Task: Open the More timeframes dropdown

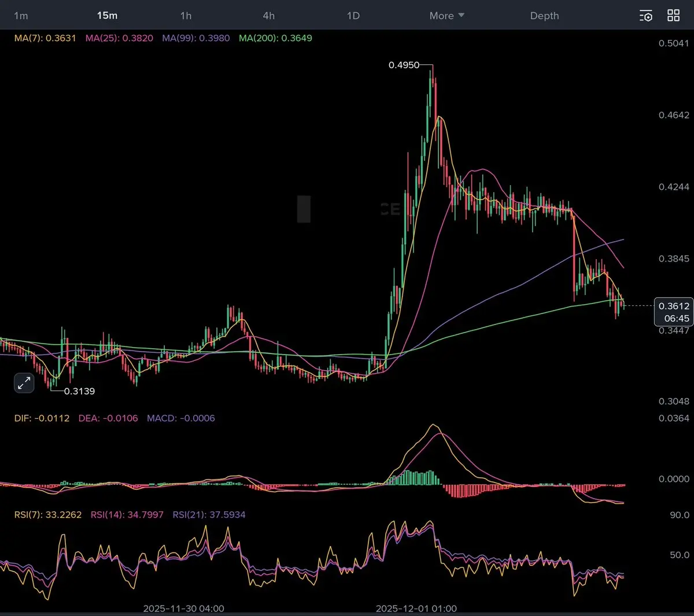Action: coord(447,16)
